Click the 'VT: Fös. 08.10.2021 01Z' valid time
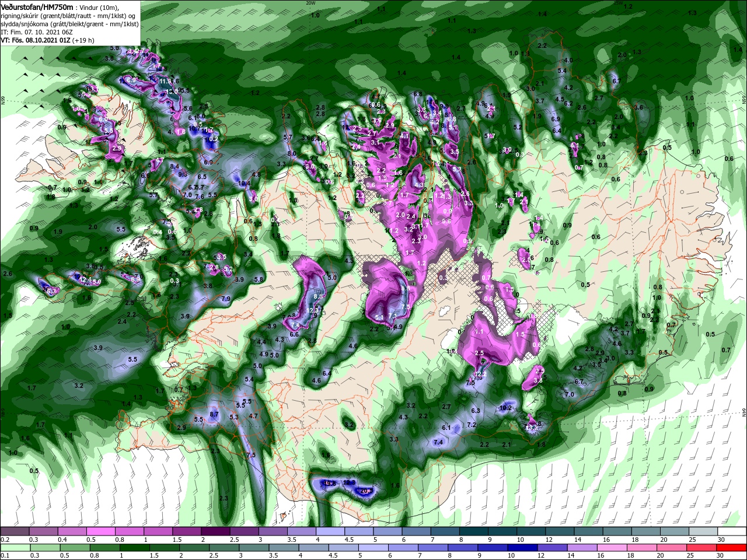The height and width of the screenshot is (560, 747). tap(36, 40)
